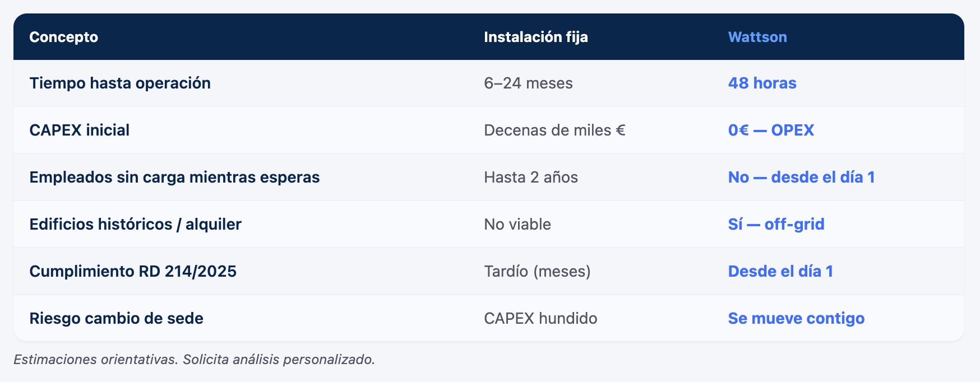Click 'No — desde el día 1' value
Screen dimensions: 980x382
[801, 177]
